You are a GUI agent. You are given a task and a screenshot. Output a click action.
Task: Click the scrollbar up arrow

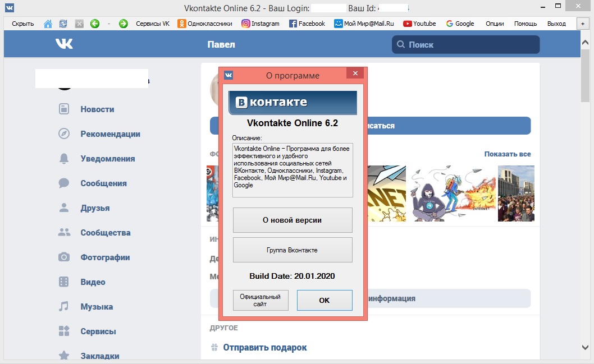click(x=585, y=43)
